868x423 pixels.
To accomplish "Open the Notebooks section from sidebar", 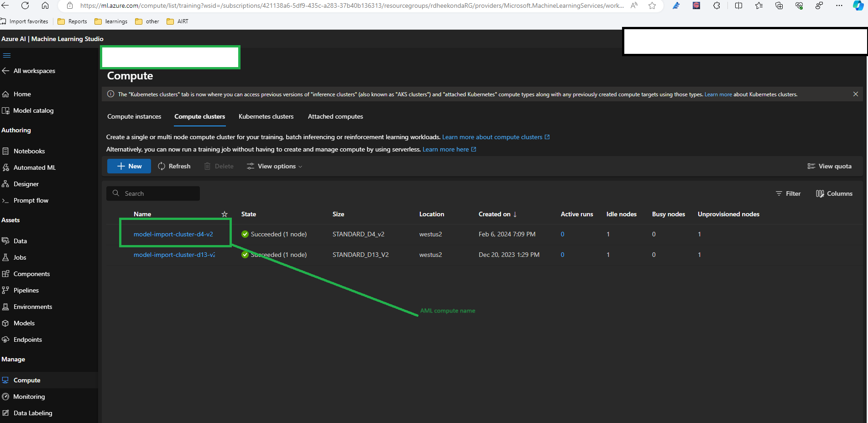I will coord(29,151).
